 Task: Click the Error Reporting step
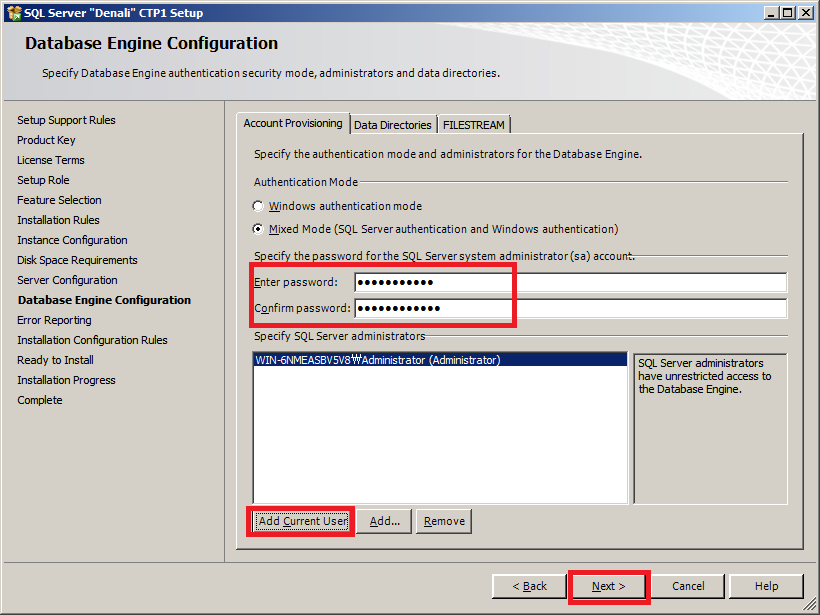click(54, 320)
